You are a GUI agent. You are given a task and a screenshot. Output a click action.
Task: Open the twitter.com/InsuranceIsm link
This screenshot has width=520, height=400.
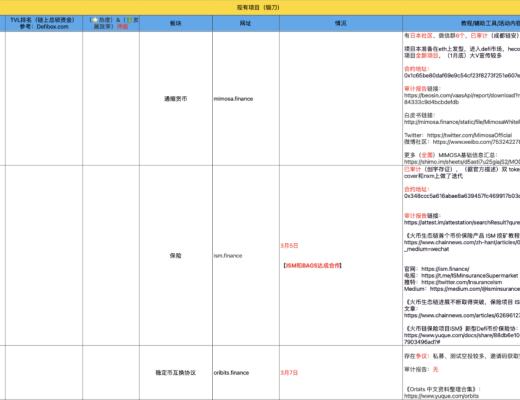click(462, 282)
